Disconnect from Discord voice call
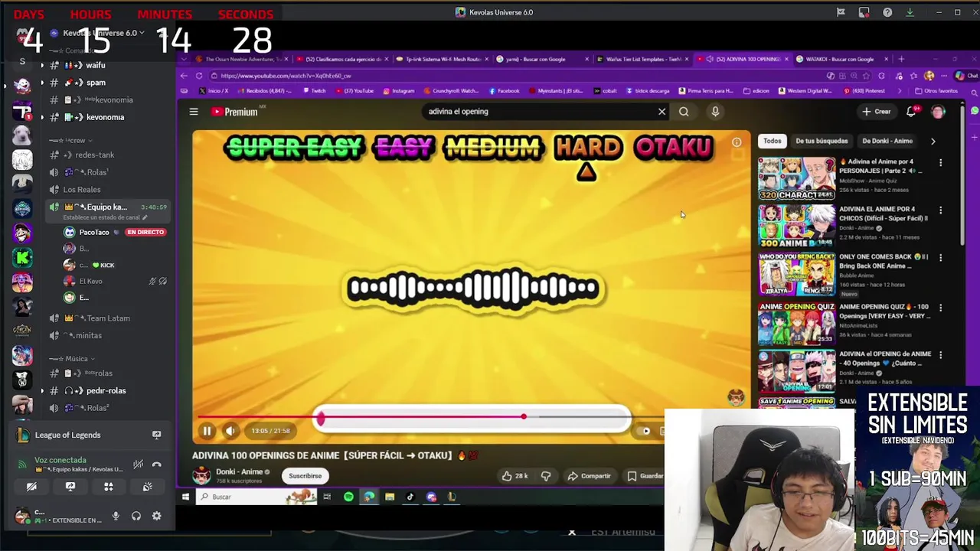 [157, 464]
